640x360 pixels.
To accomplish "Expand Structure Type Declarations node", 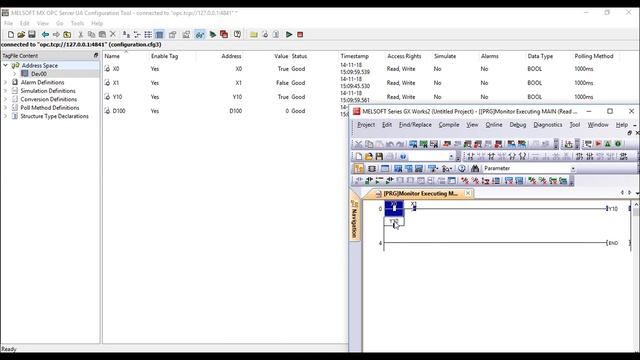I will [x=6, y=116].
